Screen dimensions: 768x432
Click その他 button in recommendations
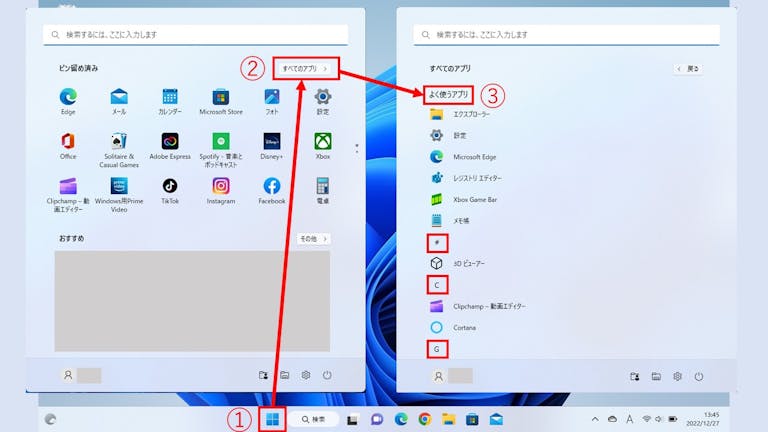[x=313, y=239]
